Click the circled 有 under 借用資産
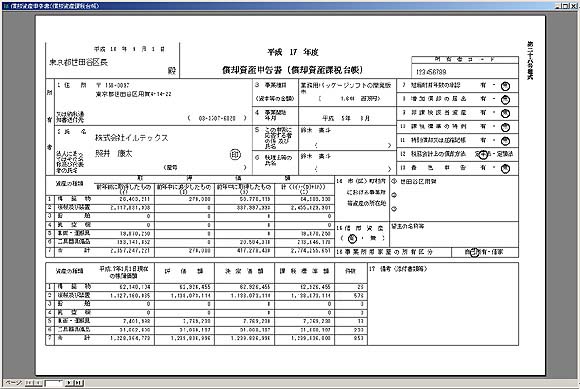 (x=352, y=239)
